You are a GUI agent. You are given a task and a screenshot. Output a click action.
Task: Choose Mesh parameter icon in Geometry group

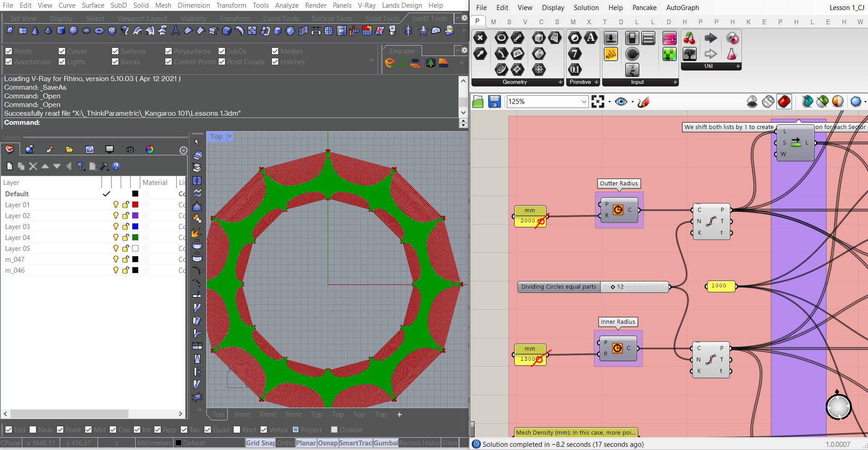539,70
